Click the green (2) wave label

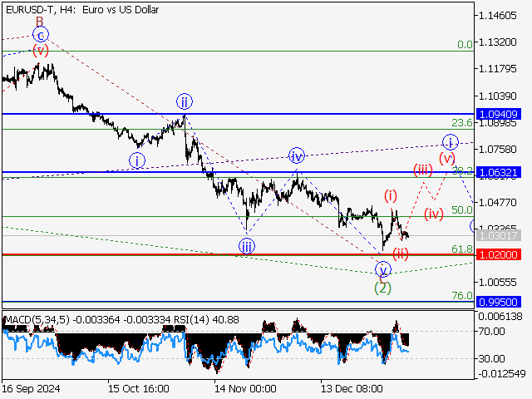382,288
